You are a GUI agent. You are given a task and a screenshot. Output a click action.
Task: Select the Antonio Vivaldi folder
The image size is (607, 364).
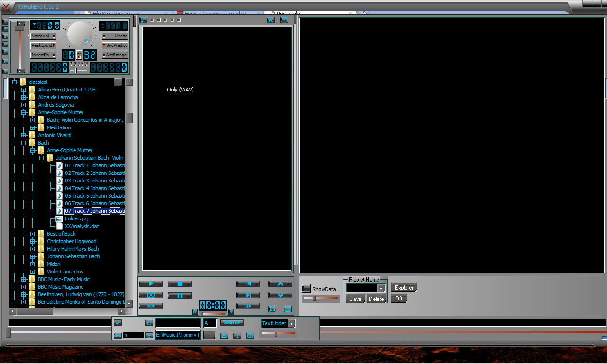(x=55, y=135)
